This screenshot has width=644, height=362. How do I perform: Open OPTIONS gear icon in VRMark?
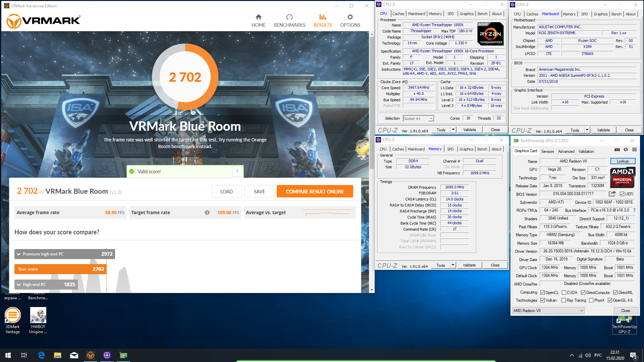350,17
